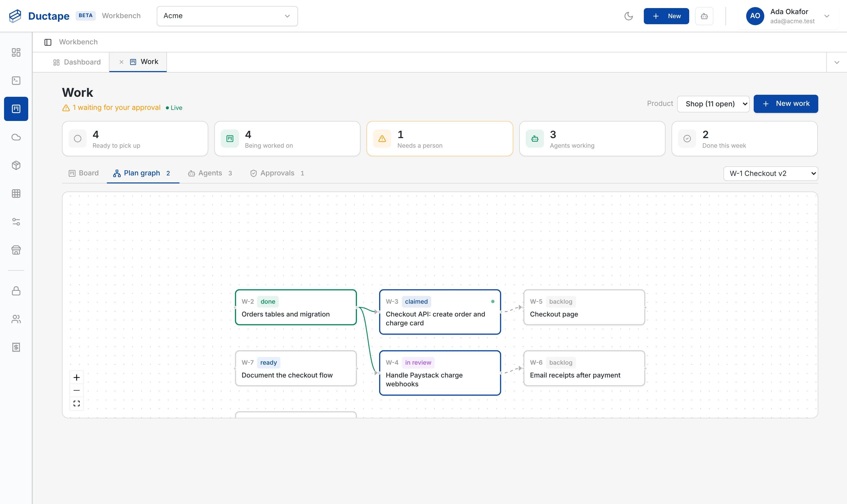The height and width of the screenshot is (504, 847).
Task: Open the 'W-1 Checkout v2' plan dropdown
Action: 771,174
